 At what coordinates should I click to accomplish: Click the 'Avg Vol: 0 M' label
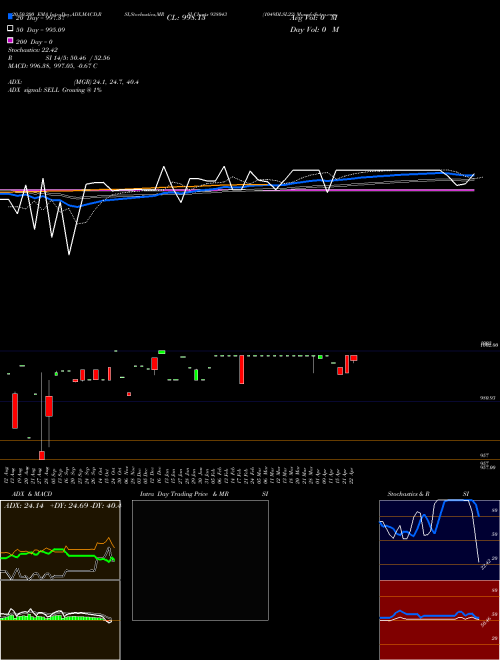tap(314, 18)
